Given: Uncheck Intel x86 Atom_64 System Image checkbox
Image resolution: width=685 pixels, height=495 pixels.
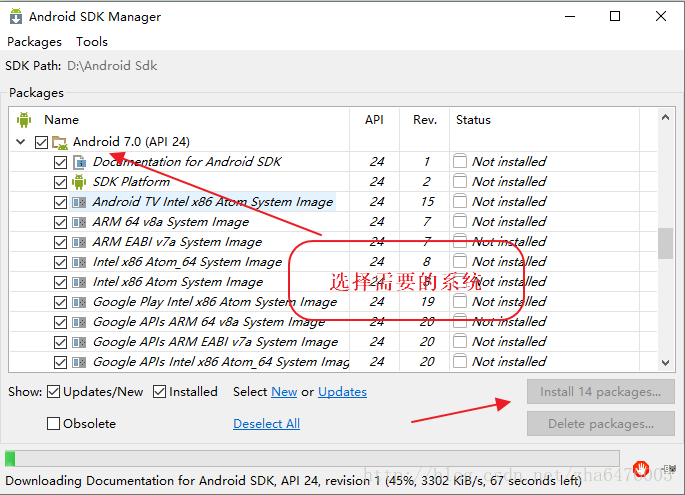Looking at the screenshot, I should [x=60, y=263].
